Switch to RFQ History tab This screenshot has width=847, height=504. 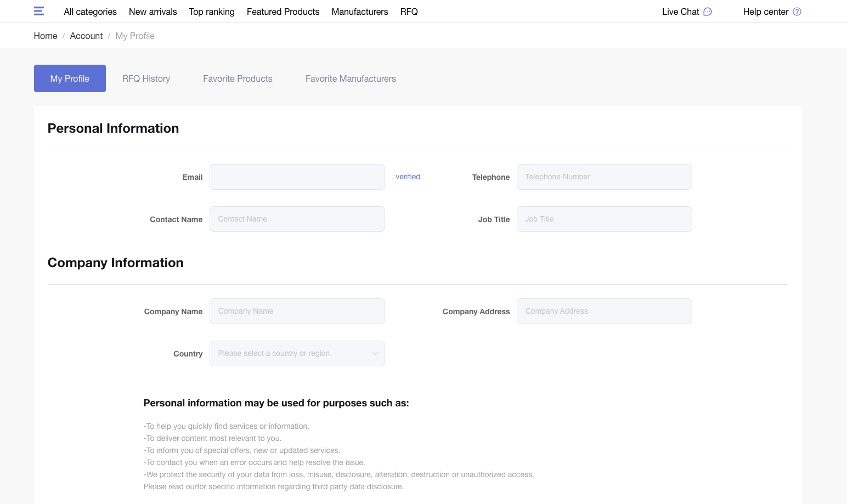(x=146, y=78)
